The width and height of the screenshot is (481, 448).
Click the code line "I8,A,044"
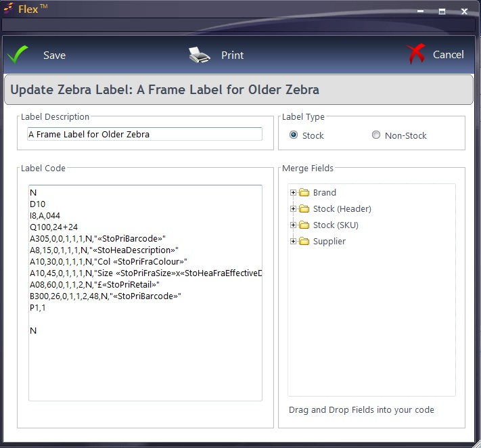tap(45, 216)
